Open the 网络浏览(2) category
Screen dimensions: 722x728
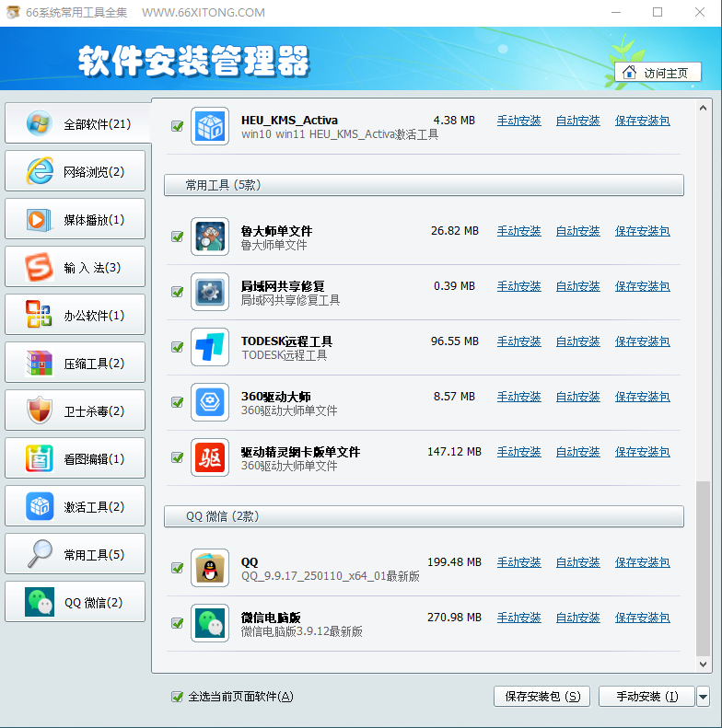coord(75,171)
